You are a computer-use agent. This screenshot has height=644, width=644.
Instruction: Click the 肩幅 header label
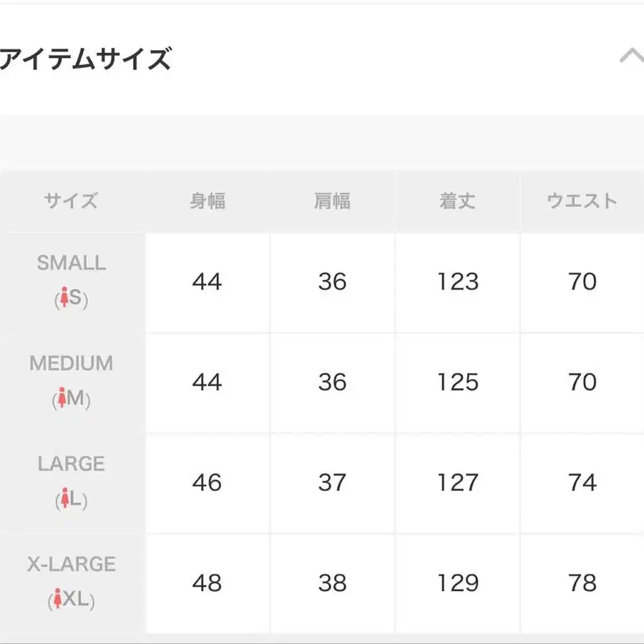(x=332, y=202)
